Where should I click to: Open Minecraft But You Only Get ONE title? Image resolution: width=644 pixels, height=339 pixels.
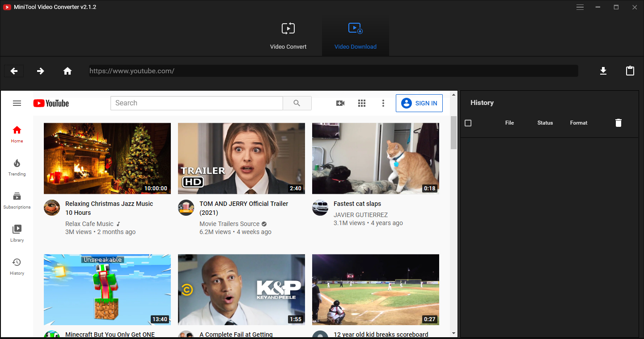coord(110,335)
